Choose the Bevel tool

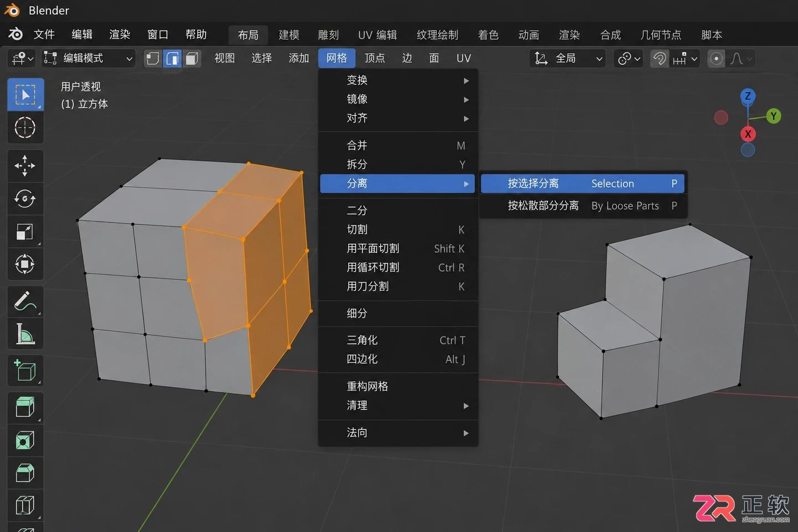25,473
